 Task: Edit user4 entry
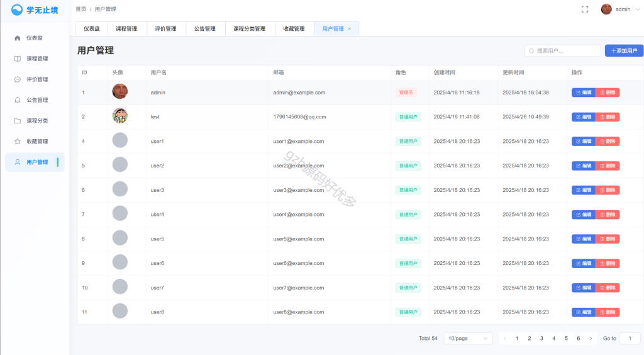tap(583, 215)
